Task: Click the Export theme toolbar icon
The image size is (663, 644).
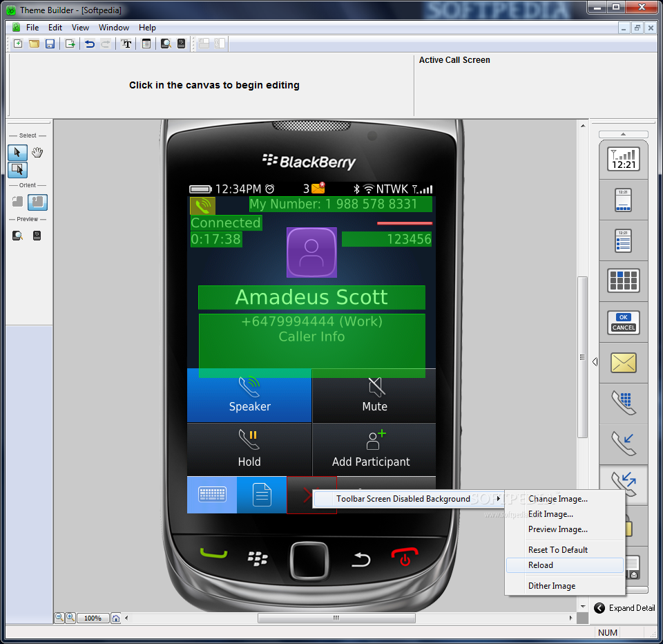Action: (70, 44)
